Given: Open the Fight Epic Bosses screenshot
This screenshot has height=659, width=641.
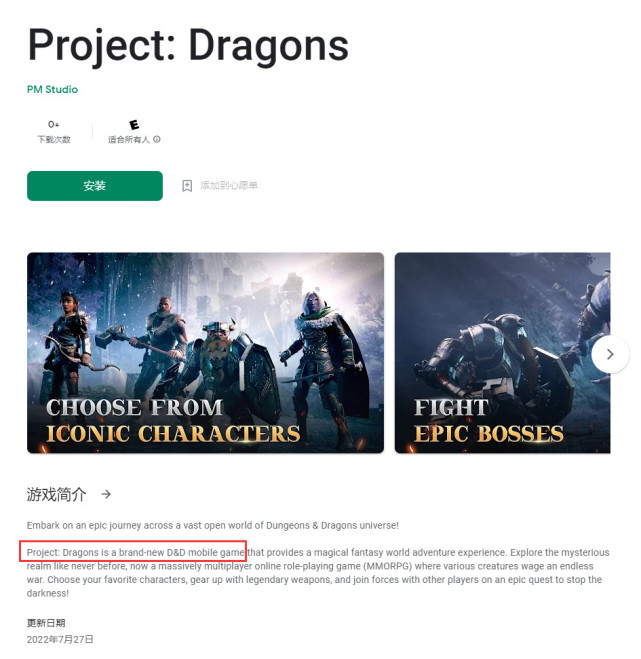Looking at the screenshot, I should [502, 353].
